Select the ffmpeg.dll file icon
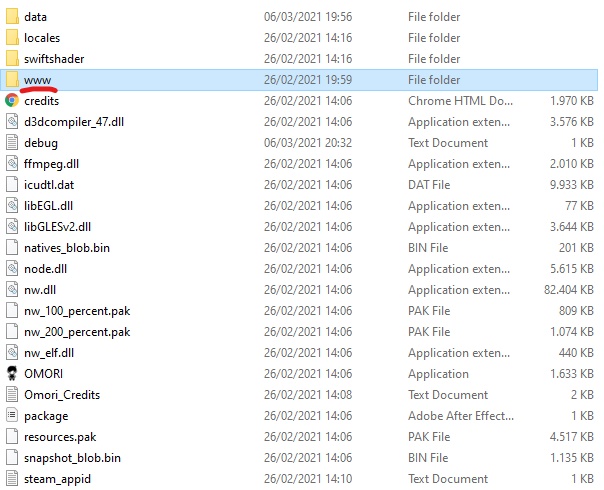The height and width of the screenshot is (490, 604). click(12, 164)
